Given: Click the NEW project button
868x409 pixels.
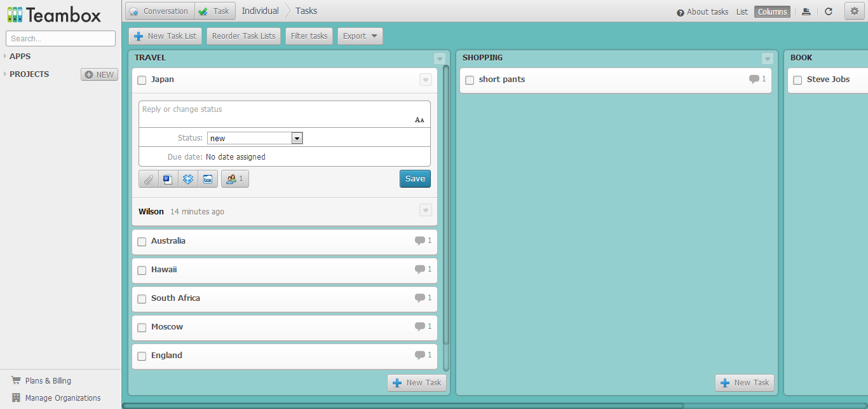Looking at the screenshot, I should (x=99, y=74).
